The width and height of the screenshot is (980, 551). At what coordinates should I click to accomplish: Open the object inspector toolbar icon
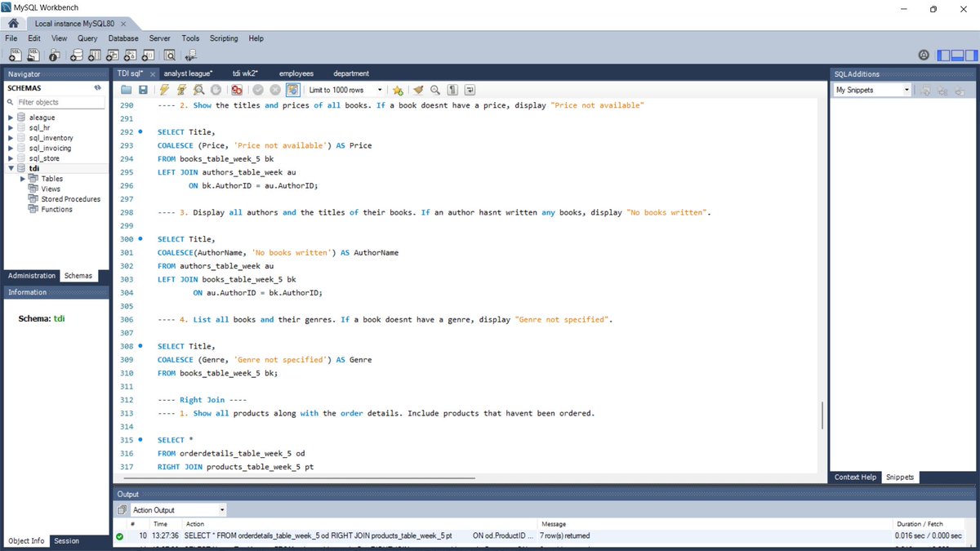[x=54, y=56]
